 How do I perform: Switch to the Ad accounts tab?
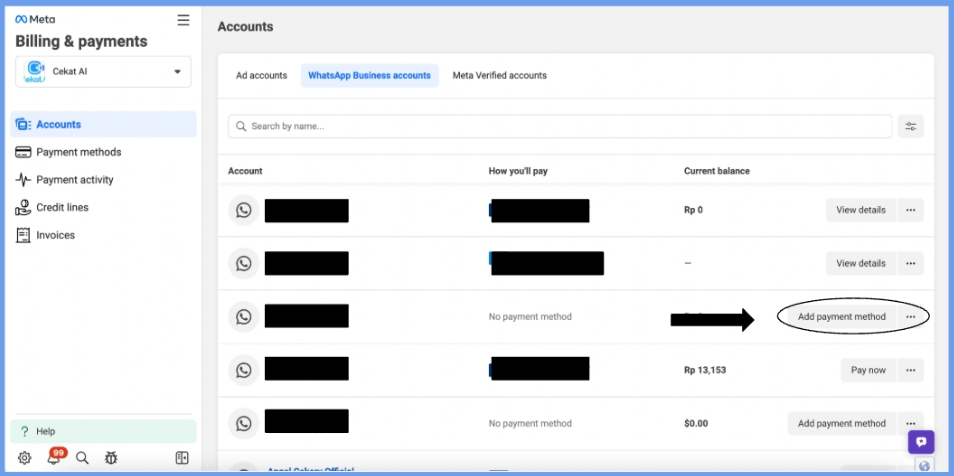[x=261, y=75]
